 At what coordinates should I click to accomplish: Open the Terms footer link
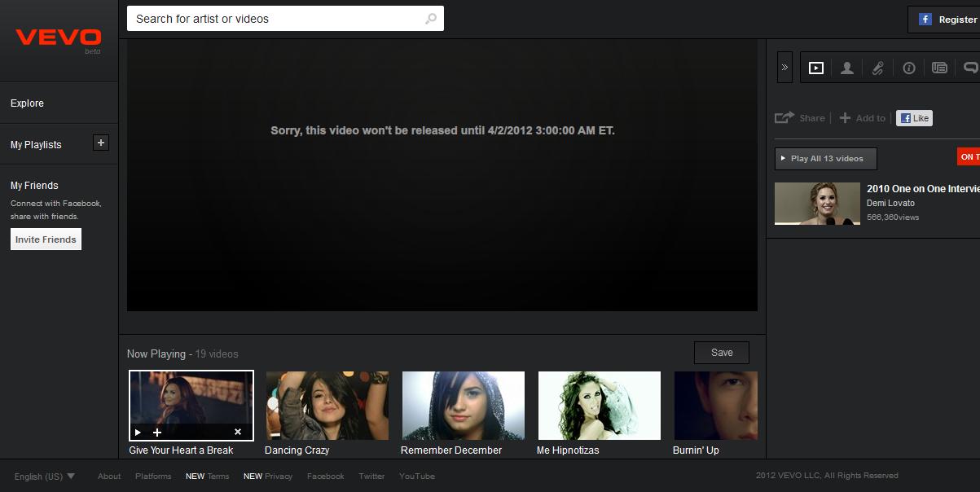[x=208, y=477]
